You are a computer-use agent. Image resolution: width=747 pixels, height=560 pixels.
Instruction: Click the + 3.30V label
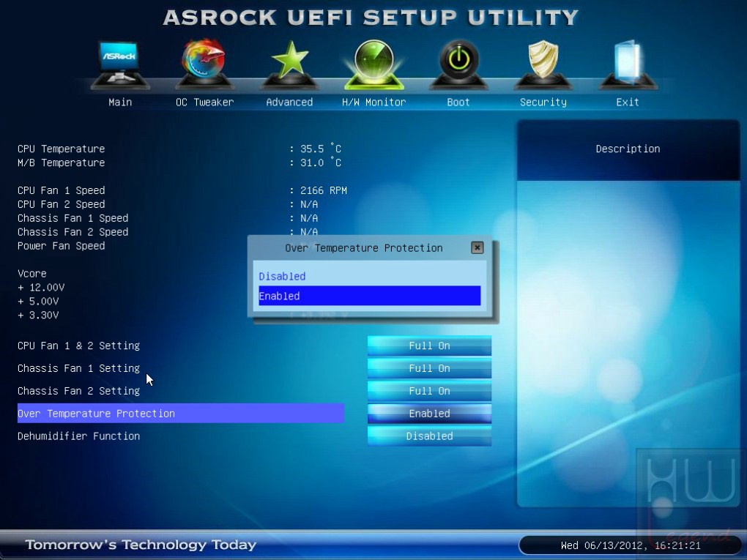click(x=38, y=316)
